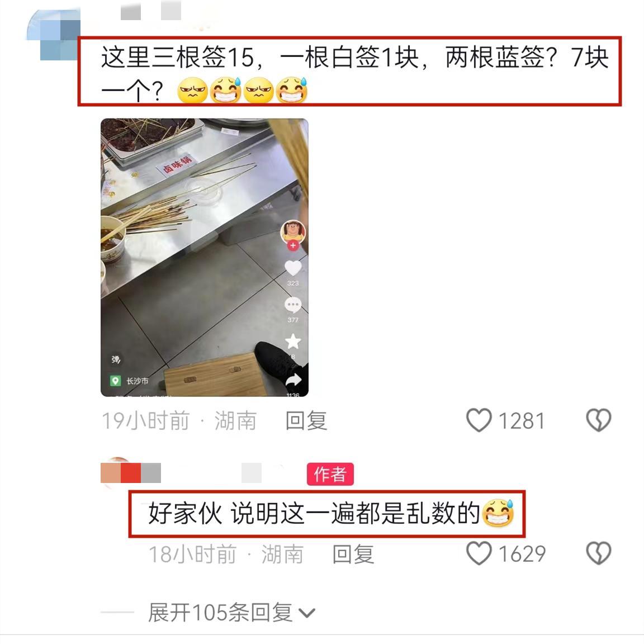This screenshot has width=644, height=644.
Task: Dislike the author's reply via broken heart
Action: (x=598, y=553)
